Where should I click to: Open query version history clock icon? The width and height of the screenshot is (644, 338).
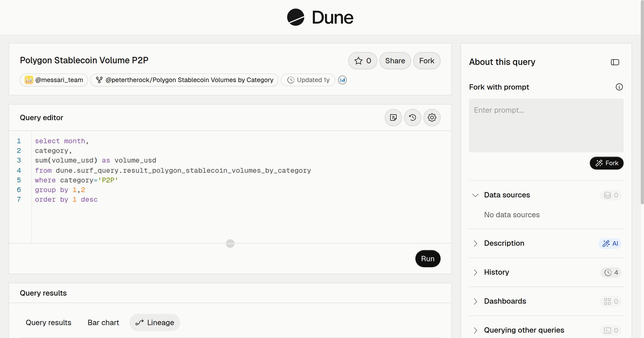pyautogui.click(x=412, y=117)
